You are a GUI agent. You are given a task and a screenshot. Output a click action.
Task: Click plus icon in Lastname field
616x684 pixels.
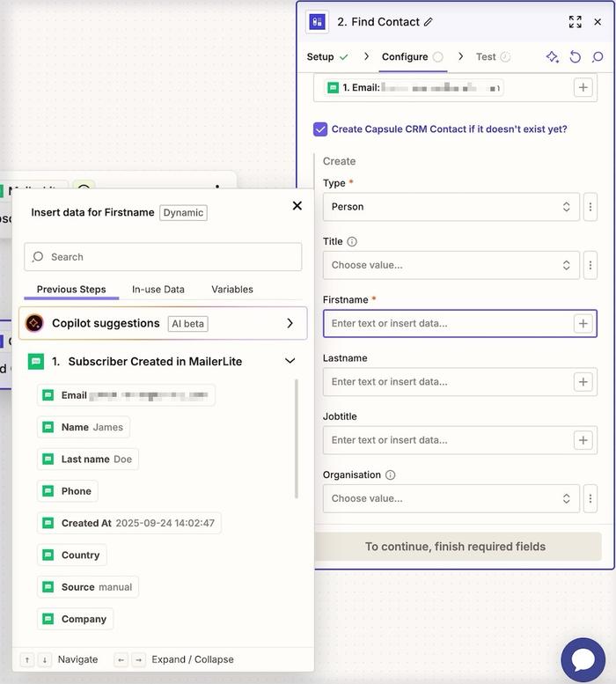coord(583,382)
